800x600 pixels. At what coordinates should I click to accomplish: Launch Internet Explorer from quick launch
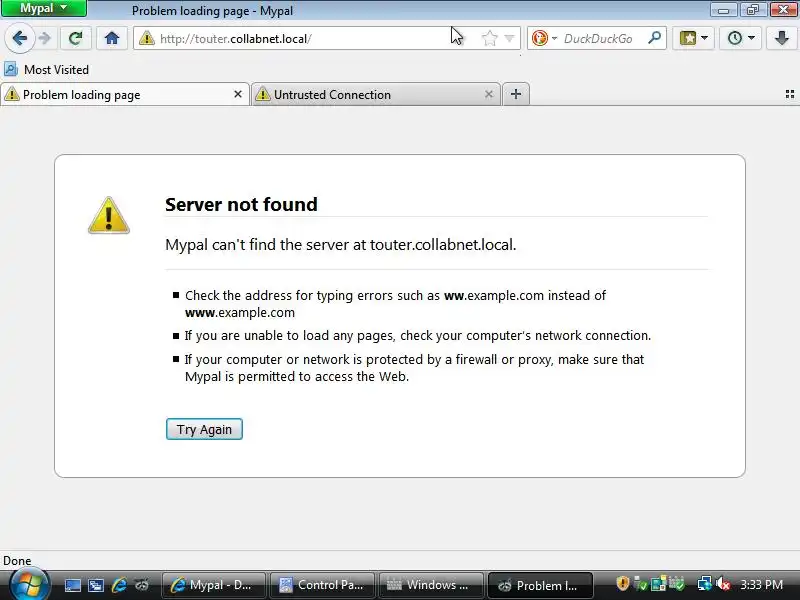pos(119,585)
